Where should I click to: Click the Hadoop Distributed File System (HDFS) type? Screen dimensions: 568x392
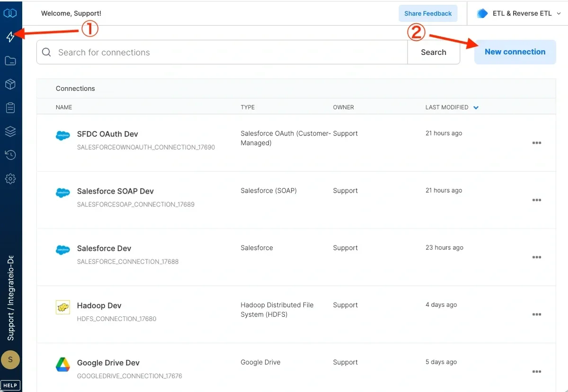[277, 310]
